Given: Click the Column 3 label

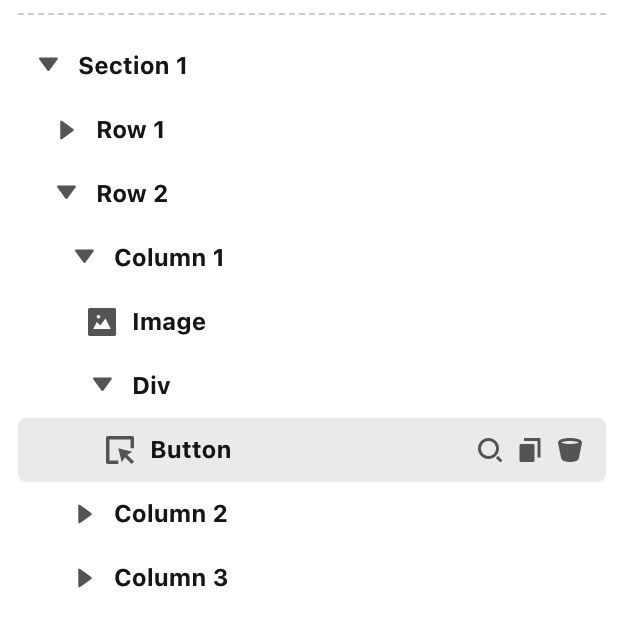Looking at the screenshot, I should 171,578.
